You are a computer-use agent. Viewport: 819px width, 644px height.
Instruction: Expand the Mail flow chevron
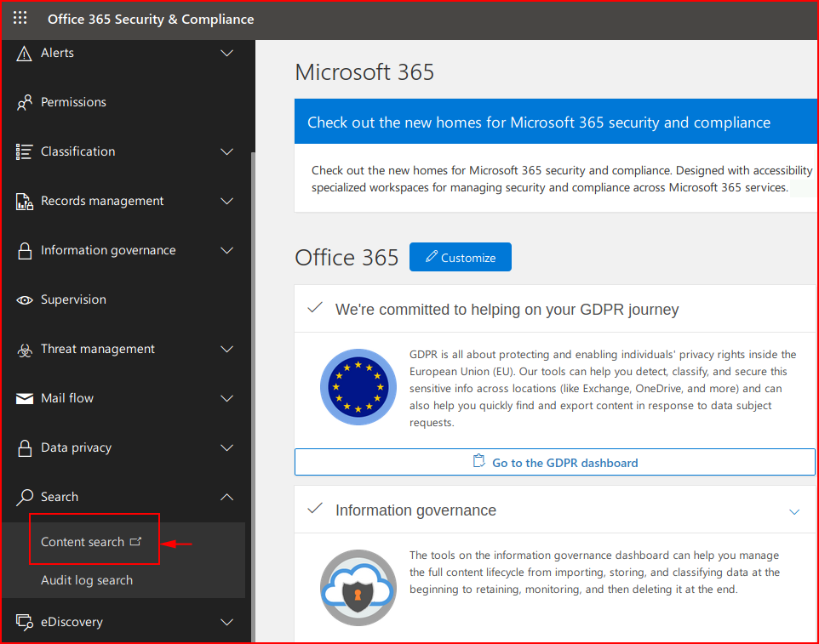click(x=226, y=399)
